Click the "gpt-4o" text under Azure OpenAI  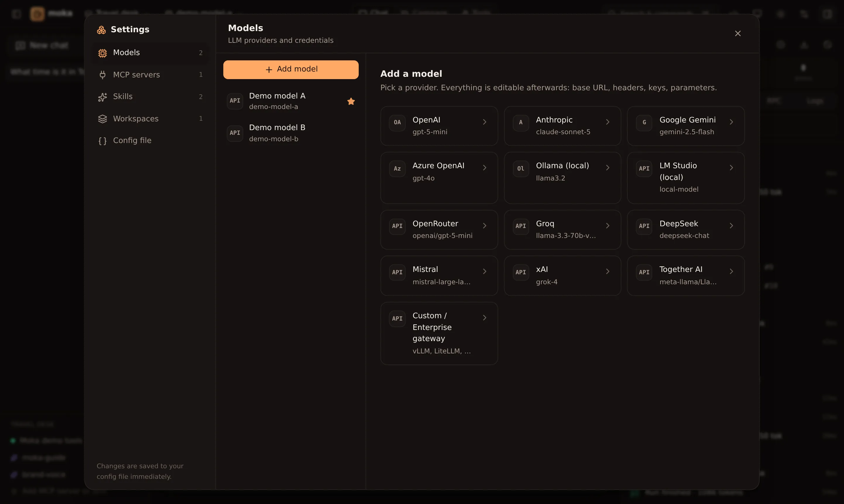click(x=423, y=178)
